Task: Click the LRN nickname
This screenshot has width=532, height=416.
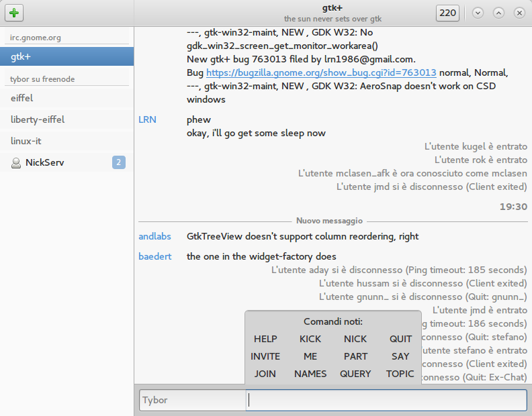Action: coord(147,119)
